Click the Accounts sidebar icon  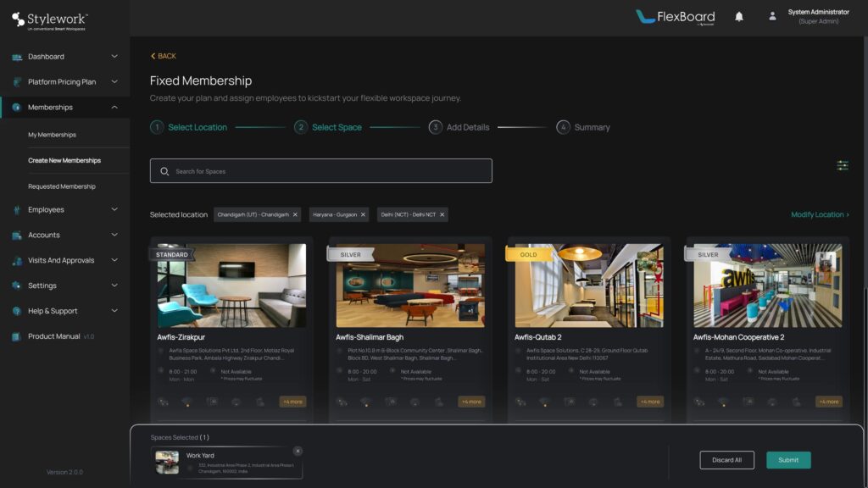coord(17,236)
